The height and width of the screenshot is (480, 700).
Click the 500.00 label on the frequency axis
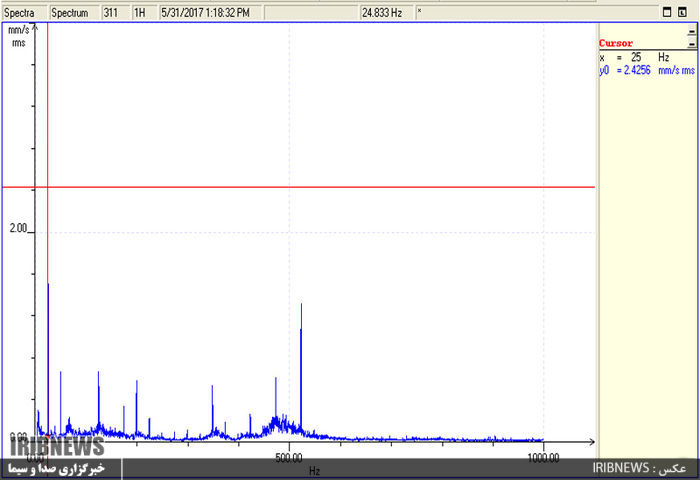coord(289,458)
